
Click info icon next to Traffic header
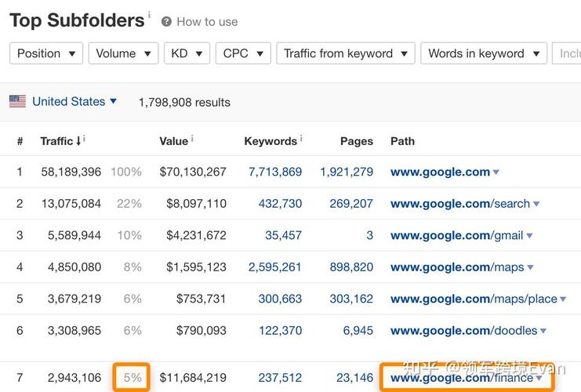click(85, 139)
